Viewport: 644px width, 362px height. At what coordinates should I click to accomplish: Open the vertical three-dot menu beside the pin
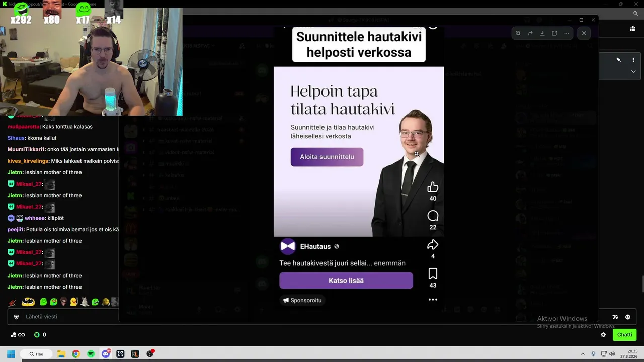point(633,60)
